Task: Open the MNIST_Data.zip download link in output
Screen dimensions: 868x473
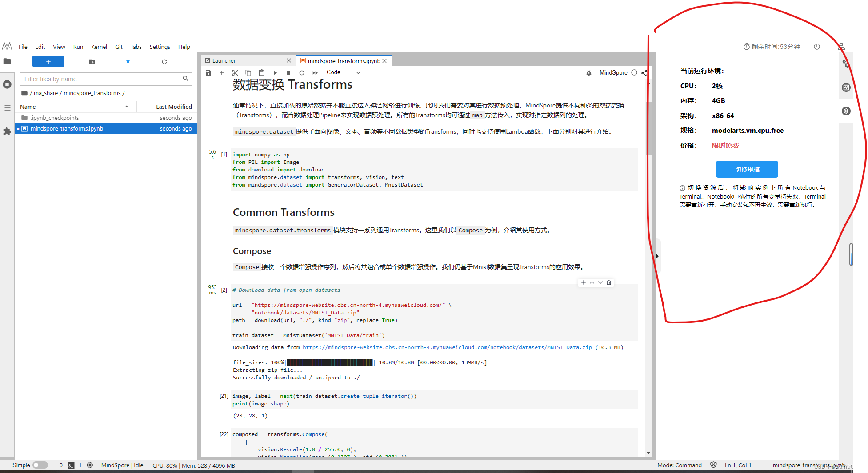Action: click(447, 347)
